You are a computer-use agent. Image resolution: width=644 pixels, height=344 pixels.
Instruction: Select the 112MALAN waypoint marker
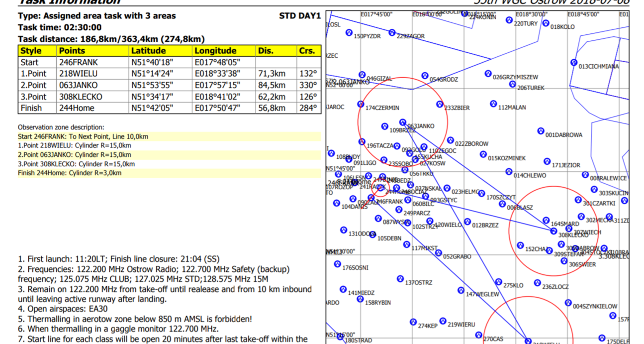[x=493, y=104]
